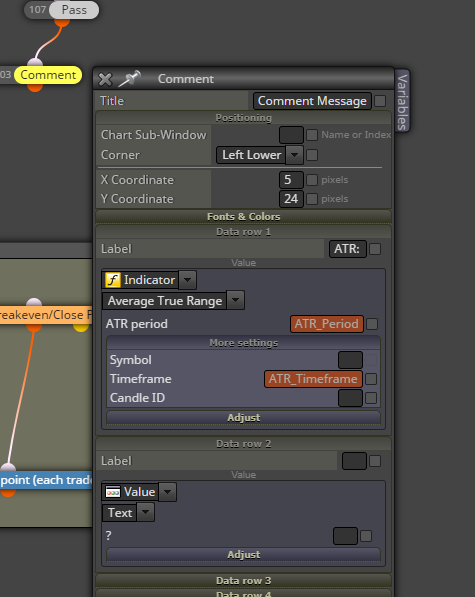The width and height of the screenshot is (475, 597).
Task: Toggle the ATR period checkbox
Action: (x=372, y=324)
